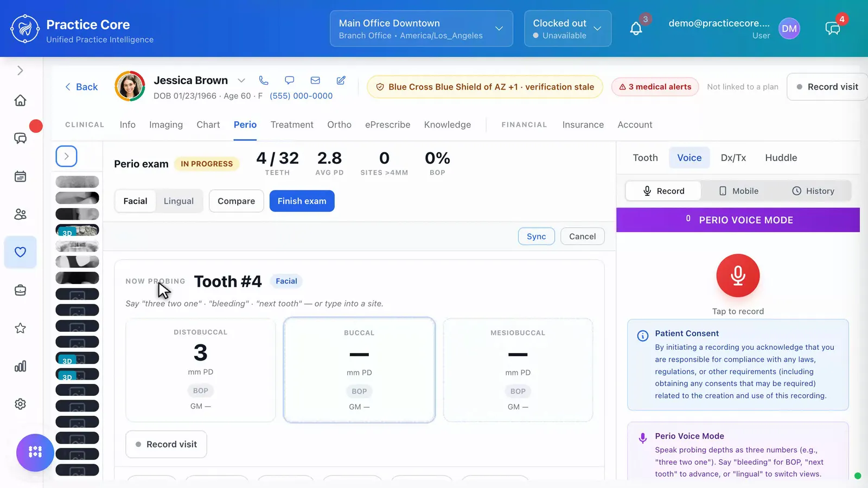Switch to the Treatment tab
The width and height of the screenshot is (868, 488).
(x=292, y=125)
